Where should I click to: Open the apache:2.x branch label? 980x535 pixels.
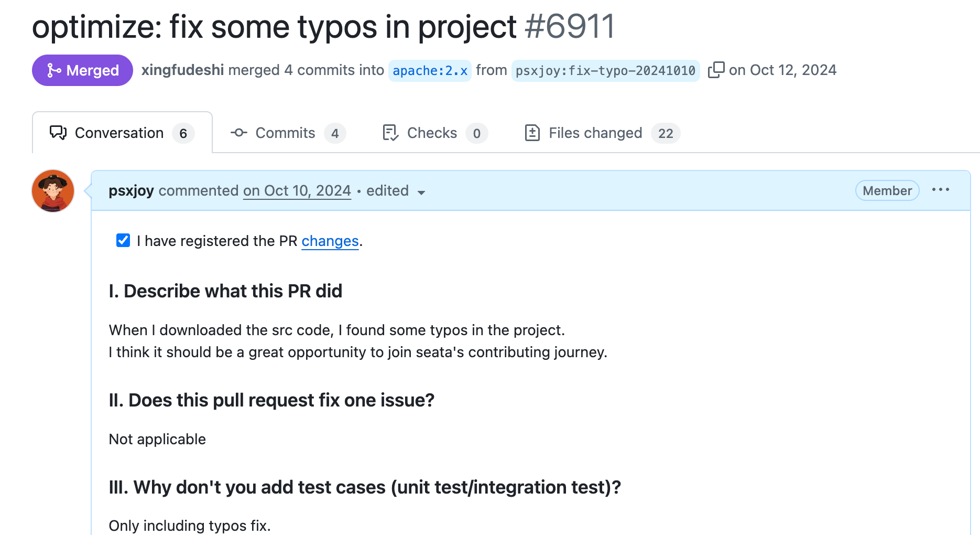click(430, 70)
